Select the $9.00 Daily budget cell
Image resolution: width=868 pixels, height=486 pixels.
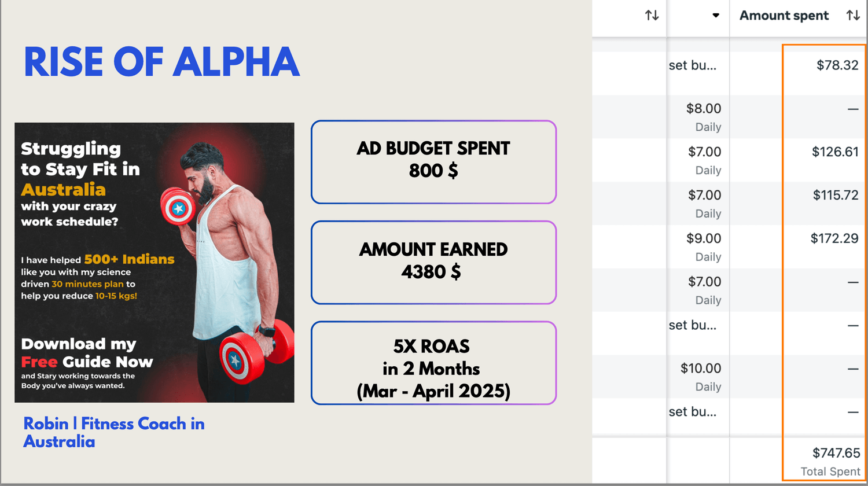tap(704, 247)
